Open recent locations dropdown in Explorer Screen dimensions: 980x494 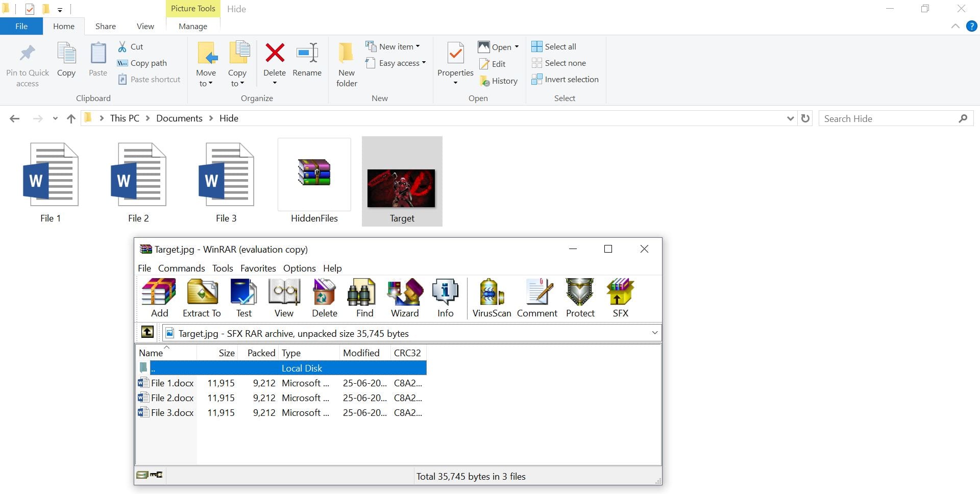click(55, 118)
